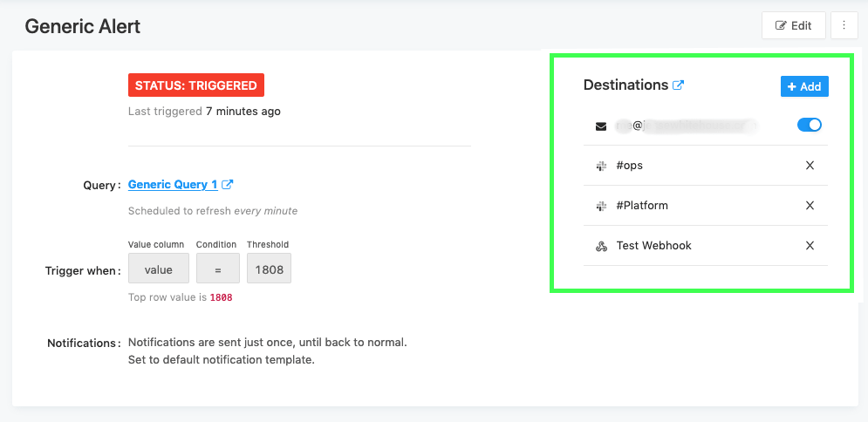Click the Value column field
The image size is (868, 422).
(x=159, y=269)
